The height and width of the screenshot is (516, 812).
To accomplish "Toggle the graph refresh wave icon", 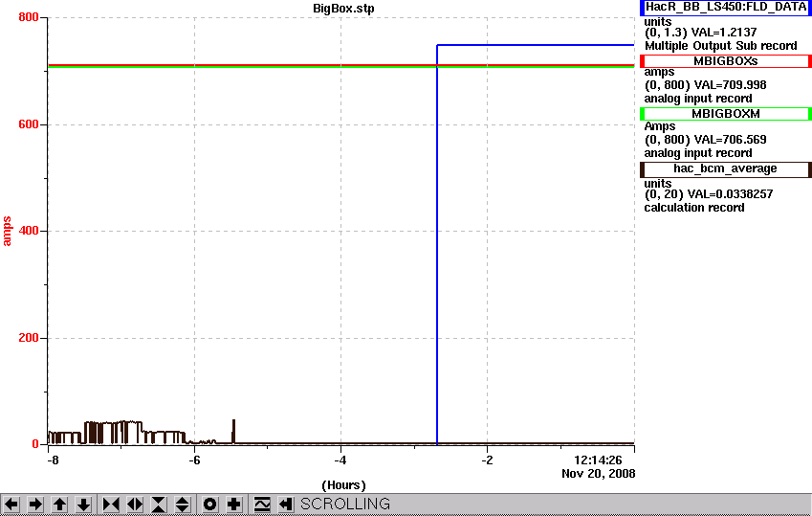I will click(x=262, y=505).
